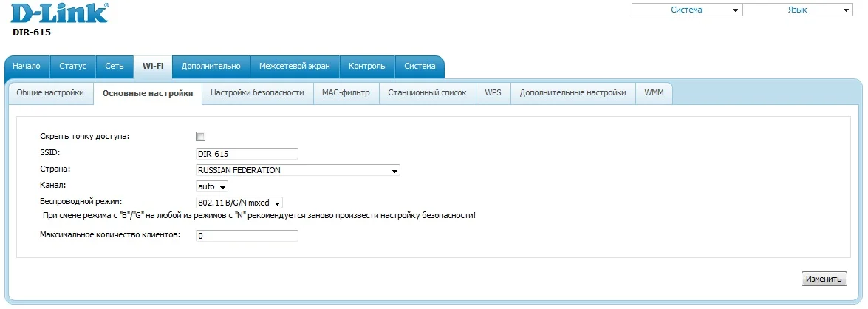
Task: Open the Система tab in main navigation
Action: click(x=420, y=67)
